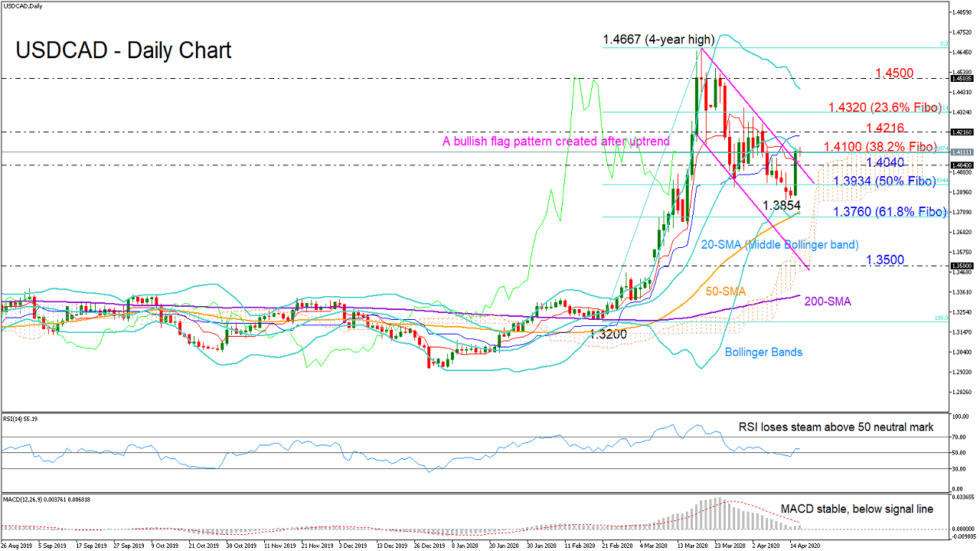Click the 'MACD stable, below signal line' note
This screenshot has width=980, height=551.
(857, 508)
